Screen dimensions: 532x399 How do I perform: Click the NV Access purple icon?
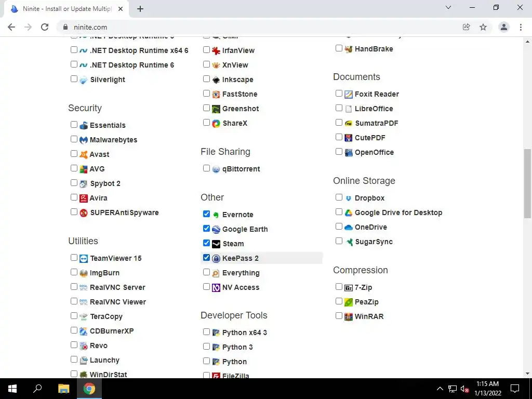(x=216, y=288)
